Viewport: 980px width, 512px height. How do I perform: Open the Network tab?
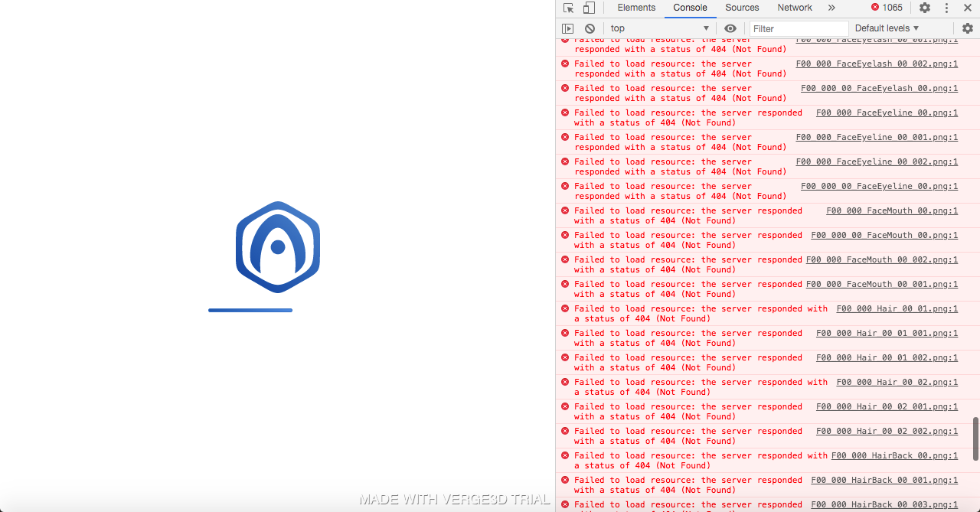coord(795,8)
